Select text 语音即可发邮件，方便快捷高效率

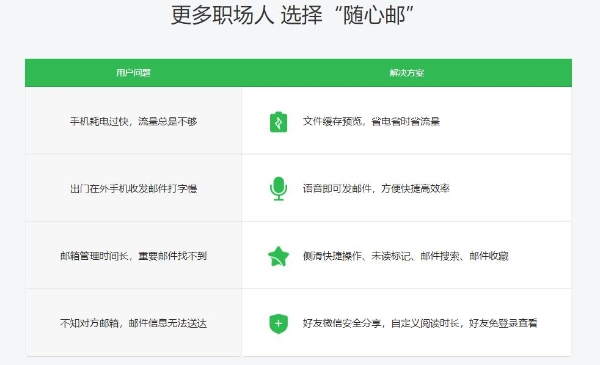(x=376, y=189)
